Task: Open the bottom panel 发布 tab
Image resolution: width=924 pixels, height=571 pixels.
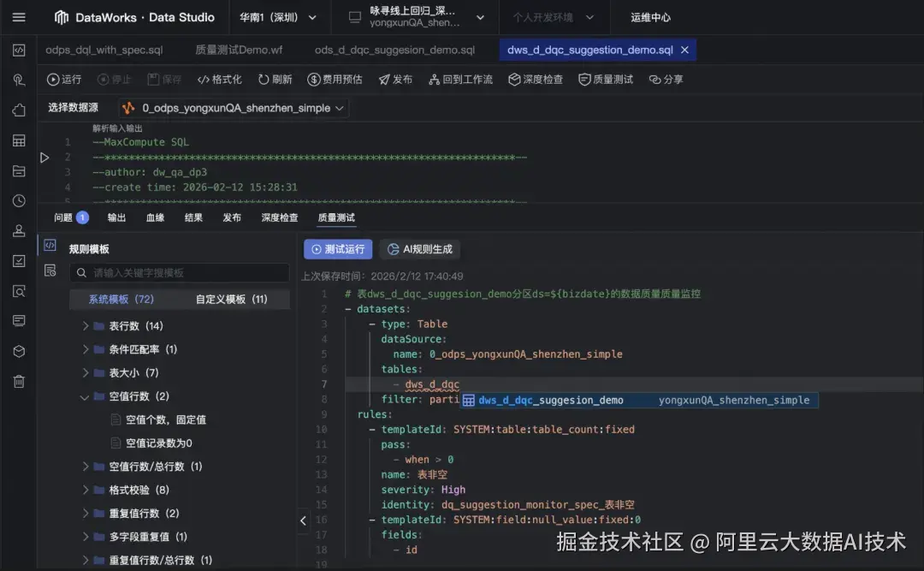Action: [x=232, y=217]
